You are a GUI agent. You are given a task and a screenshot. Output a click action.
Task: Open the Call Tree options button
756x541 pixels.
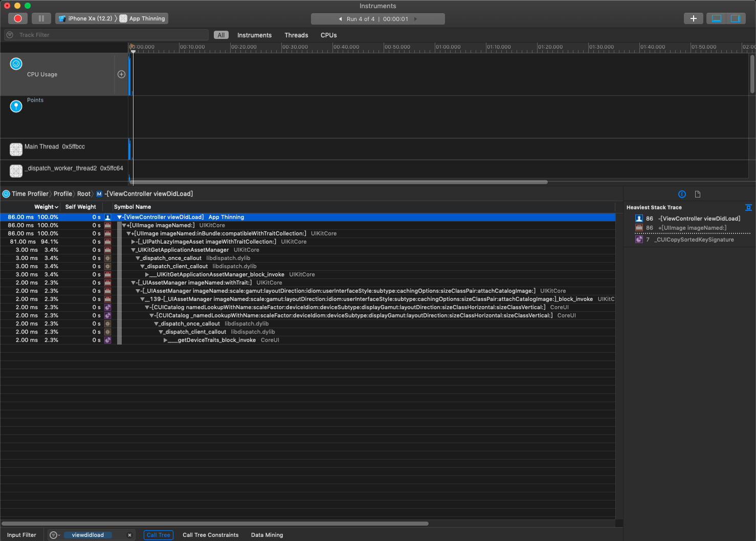[x=159, y=535]
